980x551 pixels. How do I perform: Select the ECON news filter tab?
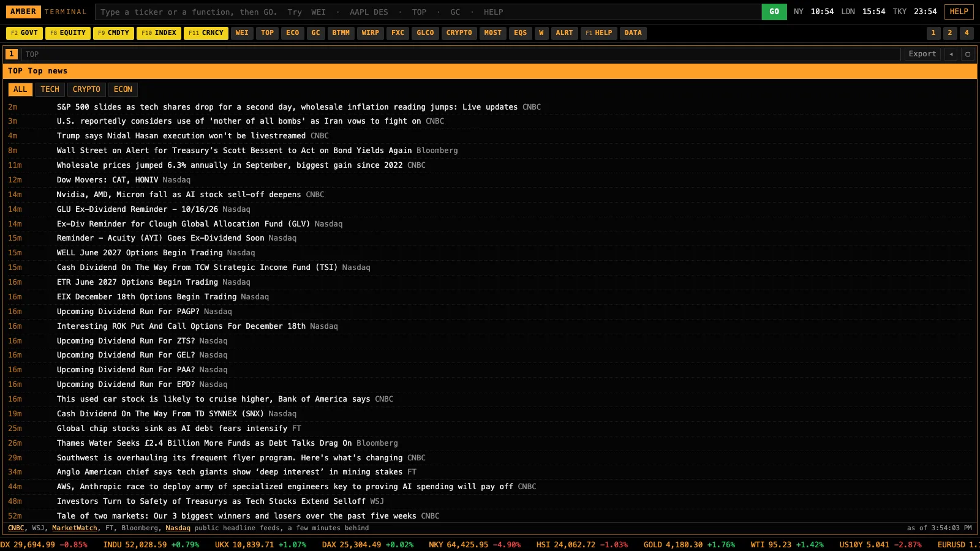(123, 89)
